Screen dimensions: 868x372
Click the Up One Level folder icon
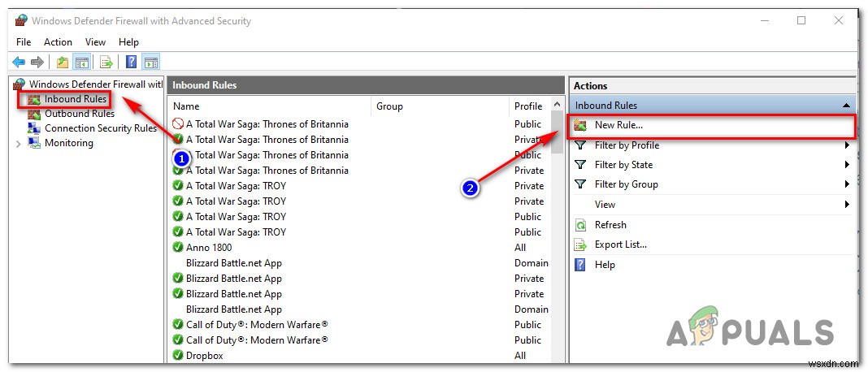click(63, 62)
